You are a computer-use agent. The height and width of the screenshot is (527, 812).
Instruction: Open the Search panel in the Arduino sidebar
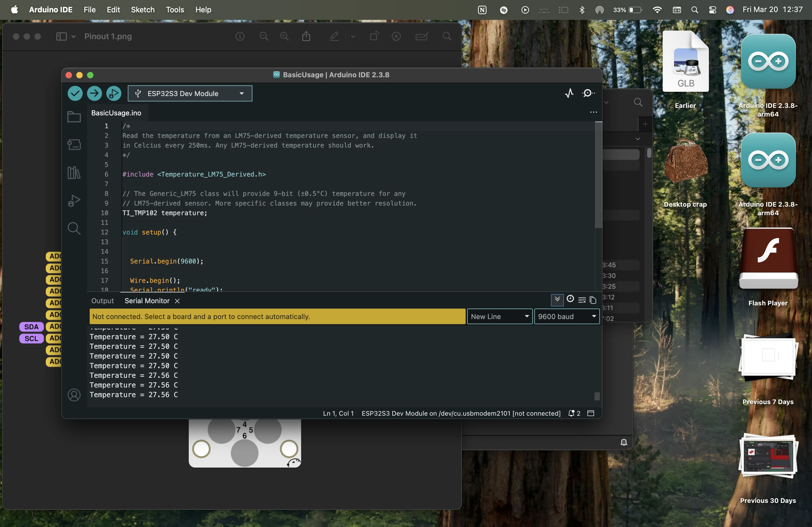[x=74, y=228]
